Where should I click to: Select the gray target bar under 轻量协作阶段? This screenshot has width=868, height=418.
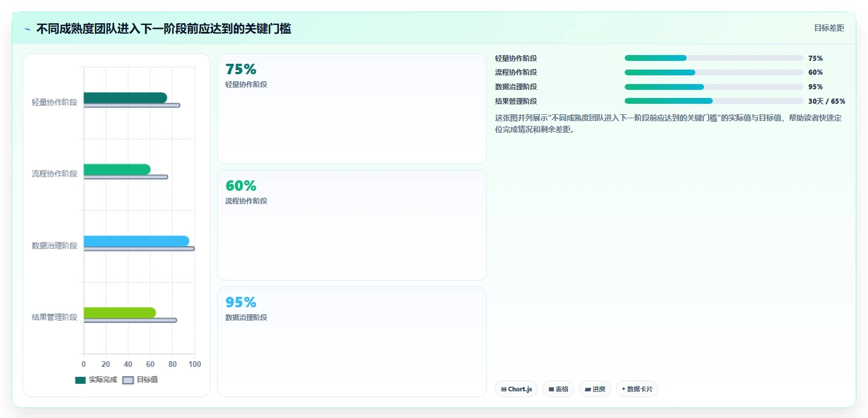click(x=132, y=106)
